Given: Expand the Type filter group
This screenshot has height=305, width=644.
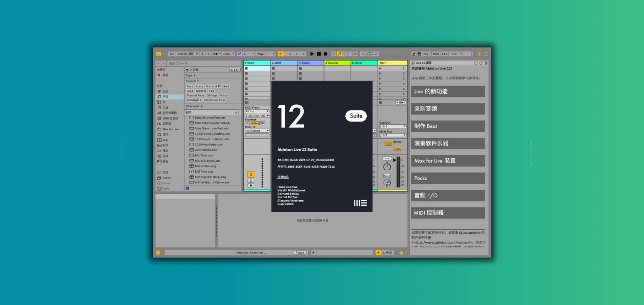Looking at the screenshot, I should tap(190, 76).
